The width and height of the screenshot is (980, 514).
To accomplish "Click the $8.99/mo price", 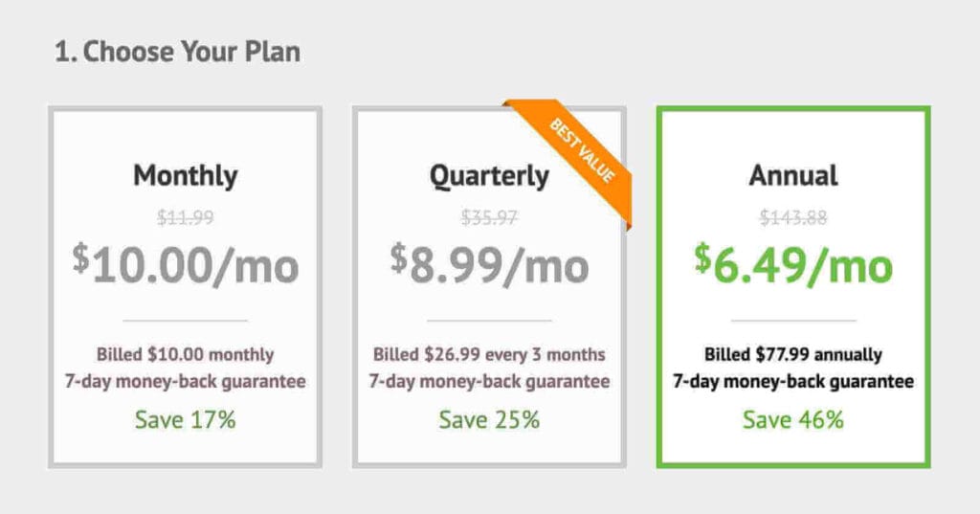I will pyautogui.click(x=489, y=264).
